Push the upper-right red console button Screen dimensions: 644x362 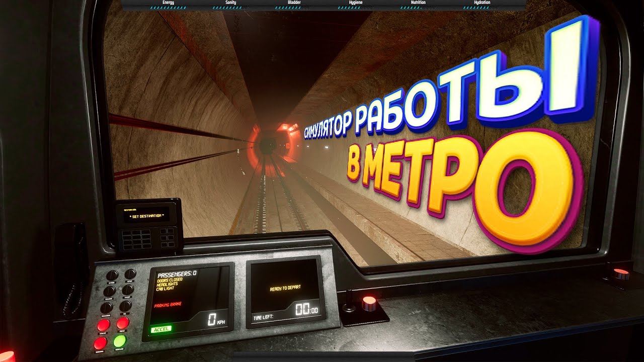coord(123,323)
